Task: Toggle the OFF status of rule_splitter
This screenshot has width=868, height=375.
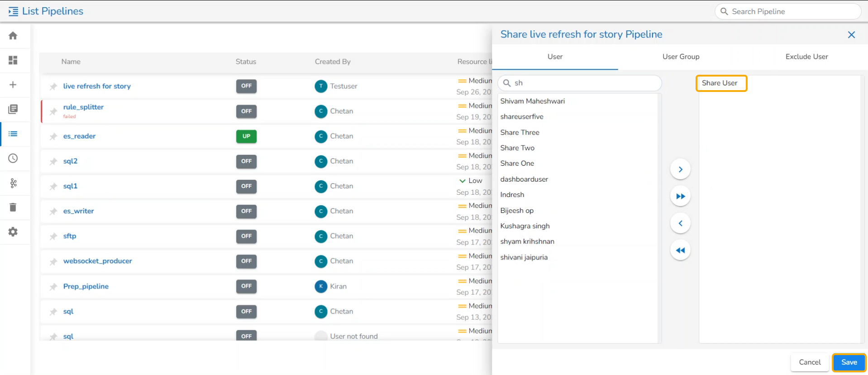Action: [246, 111]
